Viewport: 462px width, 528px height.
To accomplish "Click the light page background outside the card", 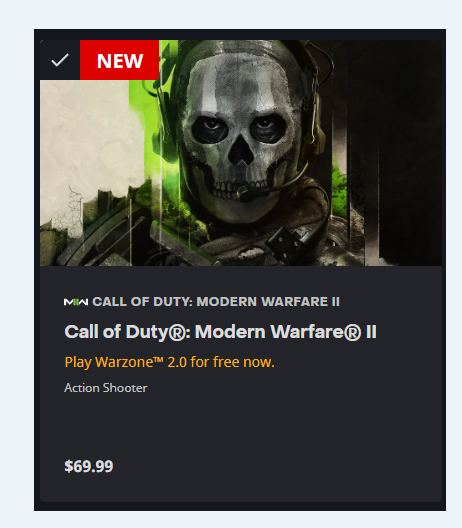I will (x=231, y=13).
